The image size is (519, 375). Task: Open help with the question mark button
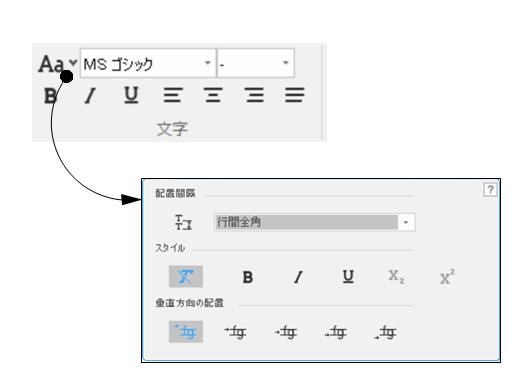(490, 190)
